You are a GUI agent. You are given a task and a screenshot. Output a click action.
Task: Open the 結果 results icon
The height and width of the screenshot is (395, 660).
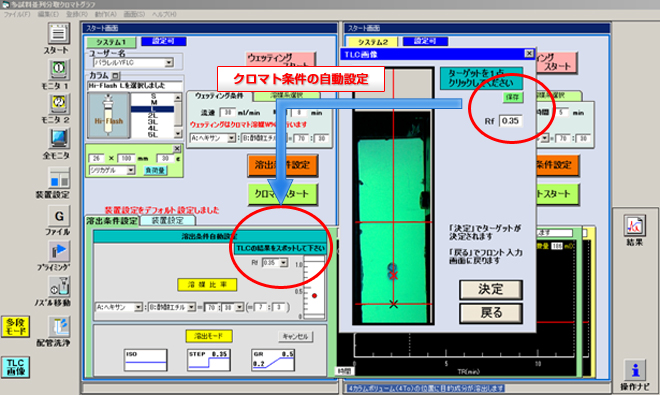coord(634,225)
